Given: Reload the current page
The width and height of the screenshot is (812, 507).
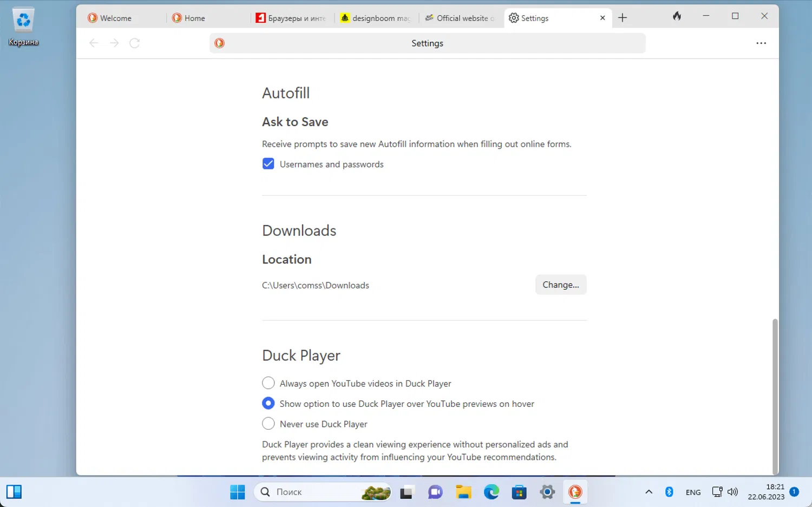Looking at the screenshot, I should (x=135, y=43).
